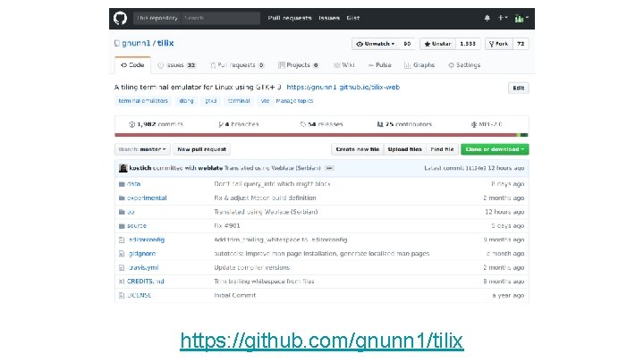
Task: Open the CREDITS.md file
Action: pos(146,282)
